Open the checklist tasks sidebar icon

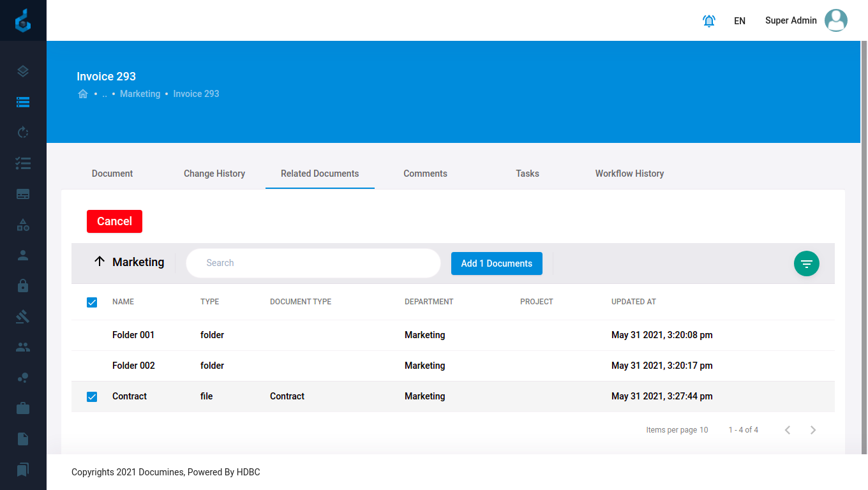(23, 163)
